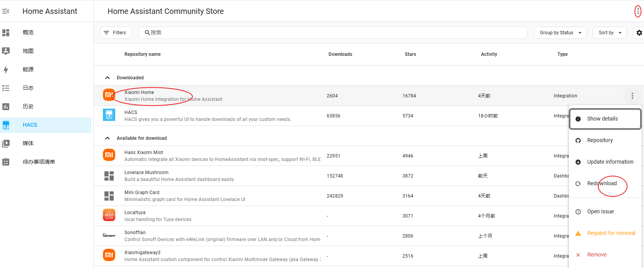Sort by the Downloads column header
The image size is (644, 268).
point(340,54)
